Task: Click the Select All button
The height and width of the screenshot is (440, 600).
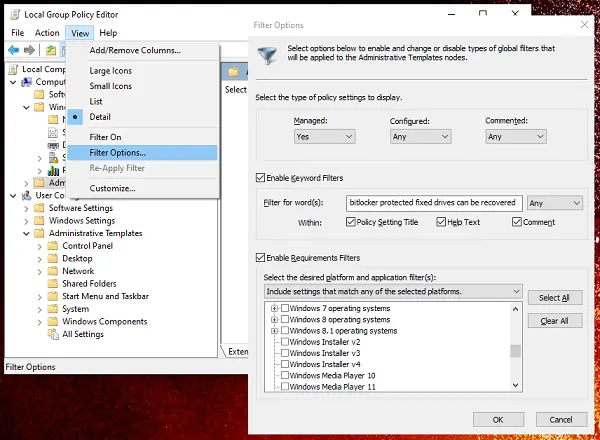Action: pos(555,298)
